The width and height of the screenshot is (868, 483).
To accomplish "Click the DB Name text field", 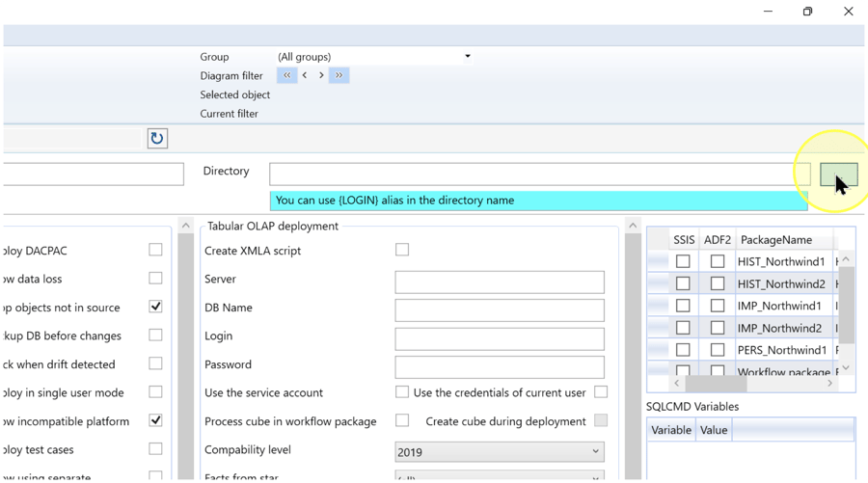I will click(x=500, y=310).
